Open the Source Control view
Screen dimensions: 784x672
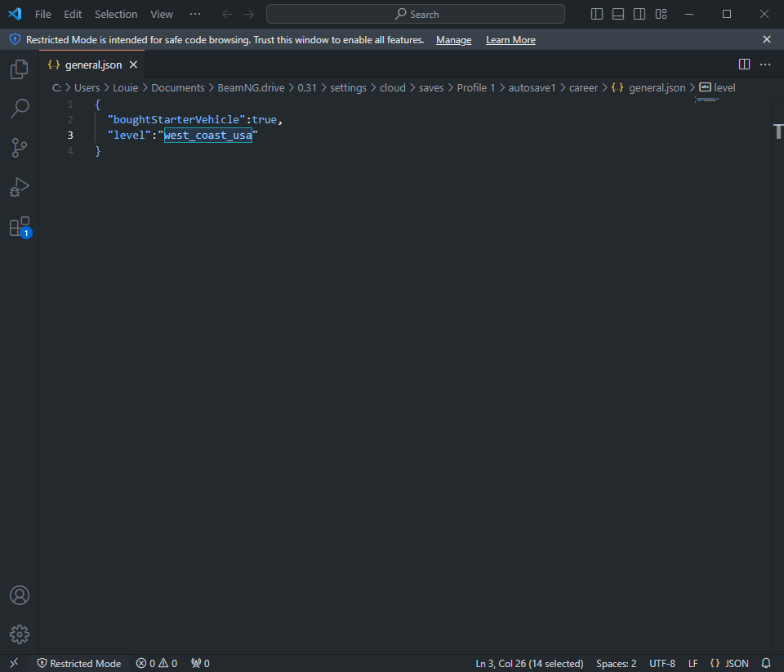click(x=19, y=148)
